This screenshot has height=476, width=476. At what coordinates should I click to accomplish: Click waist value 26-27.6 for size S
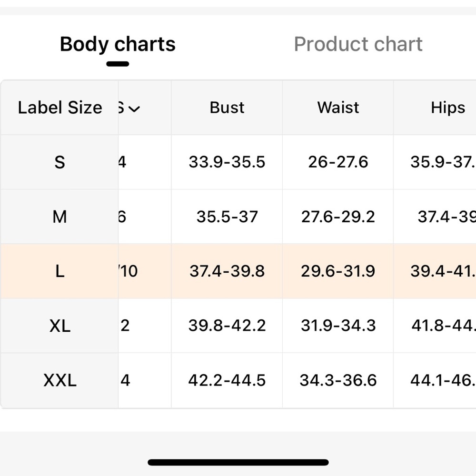[x=338, y=162]
